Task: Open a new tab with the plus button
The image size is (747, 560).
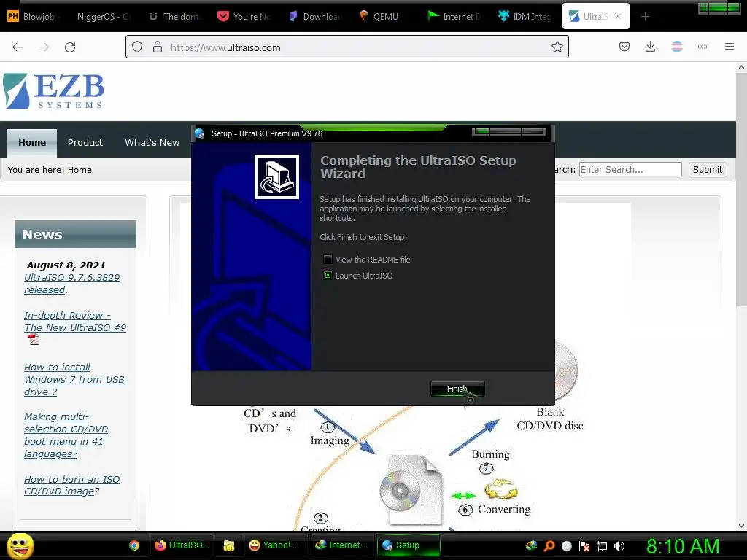Action: (645, 17)
